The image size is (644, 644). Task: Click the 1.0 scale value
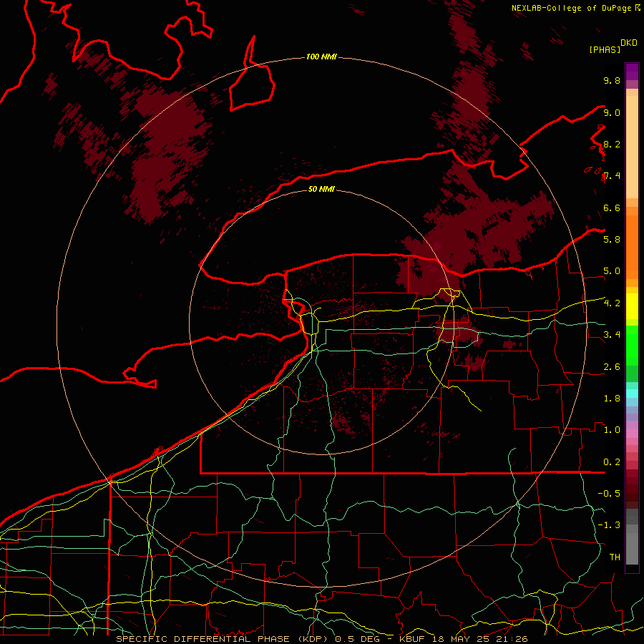pyautogui.click(x=612, y=429)
